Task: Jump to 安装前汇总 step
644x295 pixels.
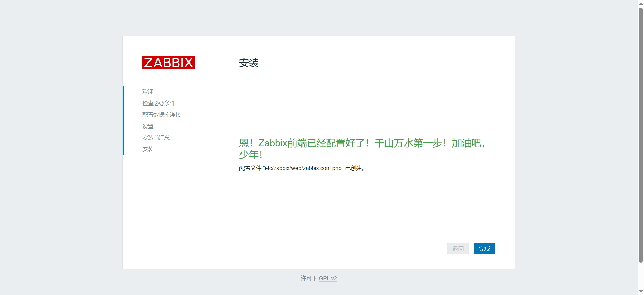Action: (x=156, y=138)
